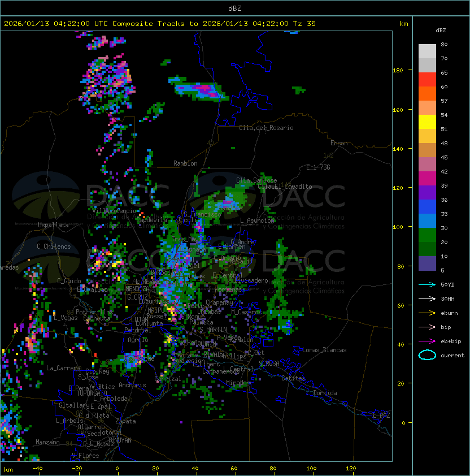Click the 'Manzano' map label

[47, 442]
